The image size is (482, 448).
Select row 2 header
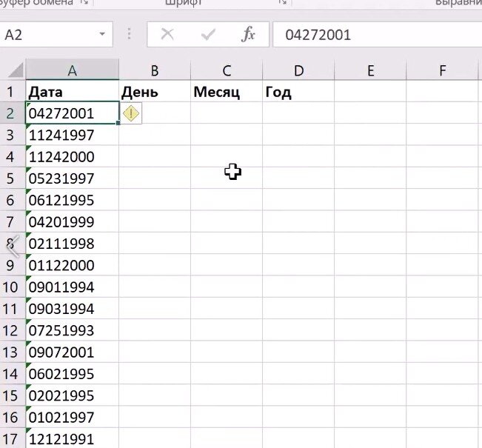pyautogui.click(x=13, y=113)
